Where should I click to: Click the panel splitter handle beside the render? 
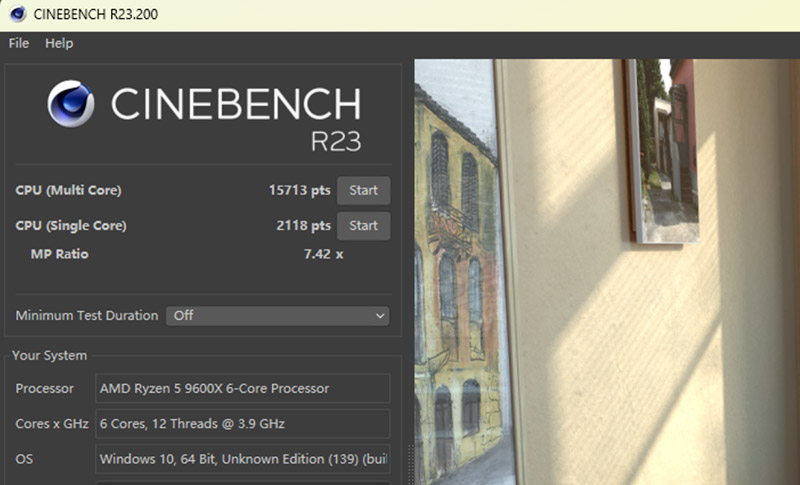(x=410, y=464)
